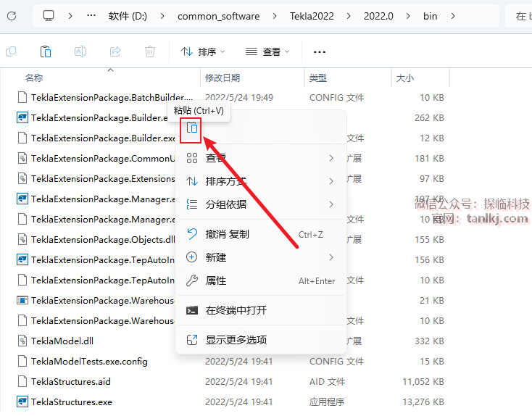The height and width of the screenshot is (416, 532).
Task: Open 查看 submenu in context menu
Action: [x=261, y=158]
